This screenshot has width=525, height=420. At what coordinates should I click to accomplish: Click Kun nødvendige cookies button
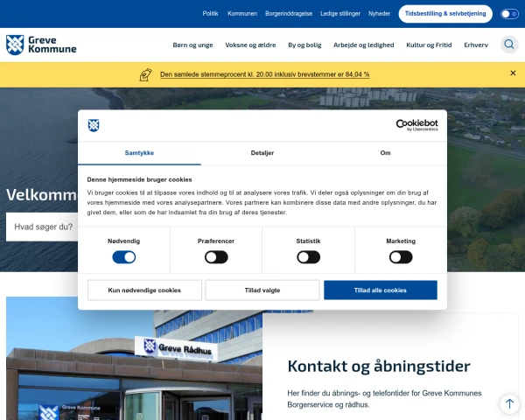(144, 290)
